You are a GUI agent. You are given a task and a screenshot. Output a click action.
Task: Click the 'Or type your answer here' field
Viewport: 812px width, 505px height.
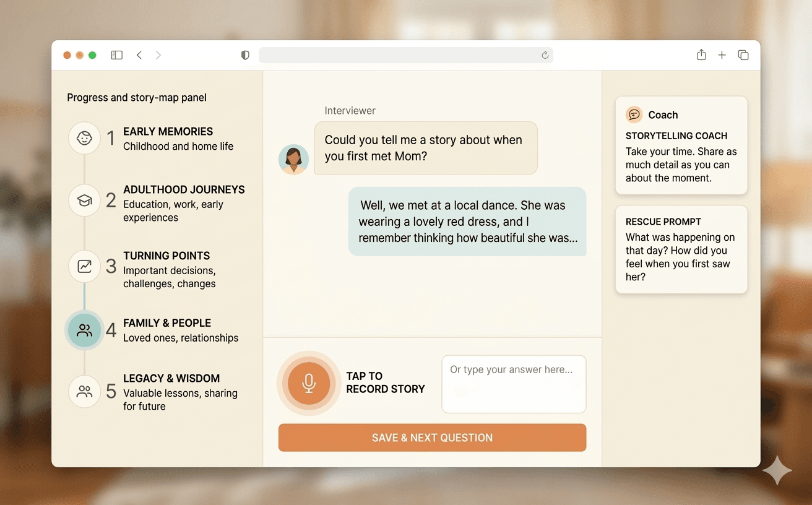point(513,384)
